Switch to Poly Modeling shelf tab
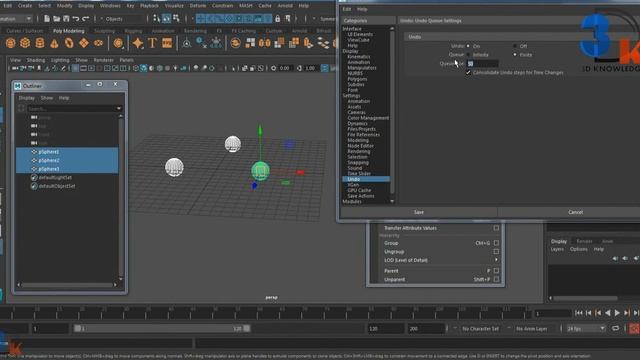 tap(69, 31)
